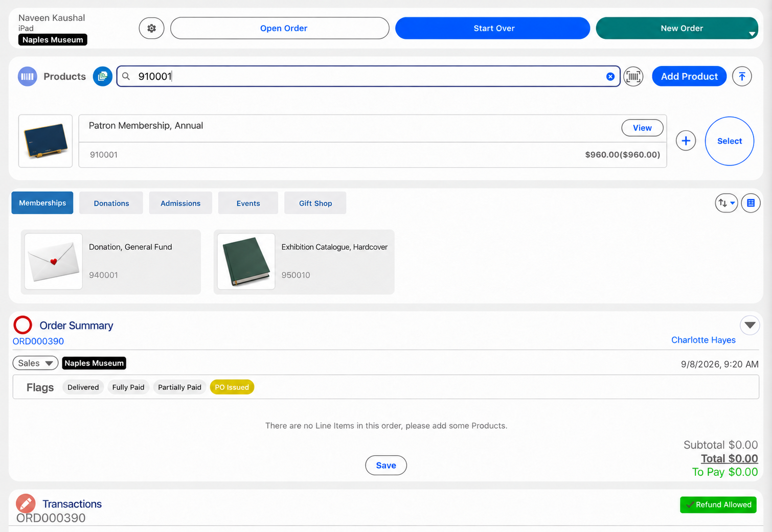Switch to the Events tab
The height and width of the screenshot is (532, 772).
click(x=248, y=203)
